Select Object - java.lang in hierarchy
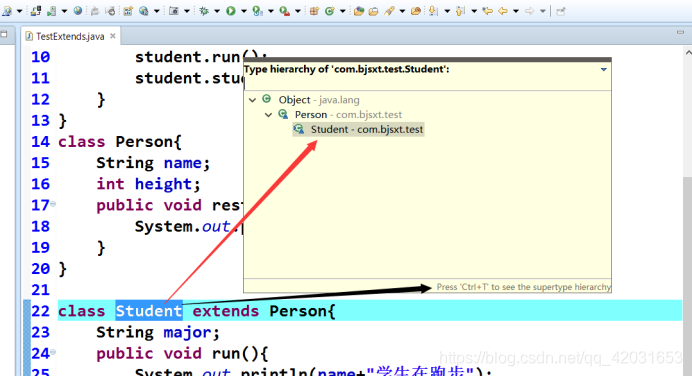The height and width of the screenshot is (376, 692). (x=319, y=100)
